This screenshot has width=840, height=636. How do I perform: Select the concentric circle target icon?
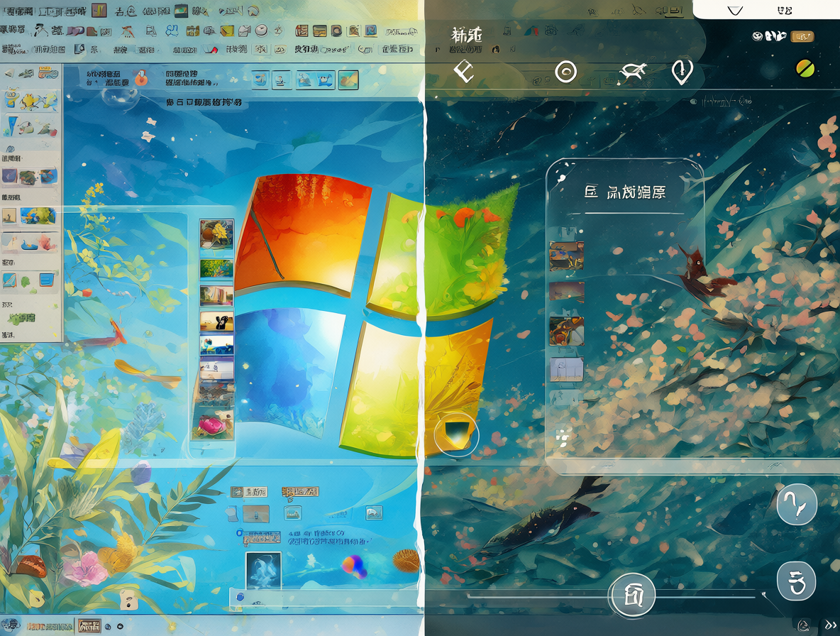565,71
